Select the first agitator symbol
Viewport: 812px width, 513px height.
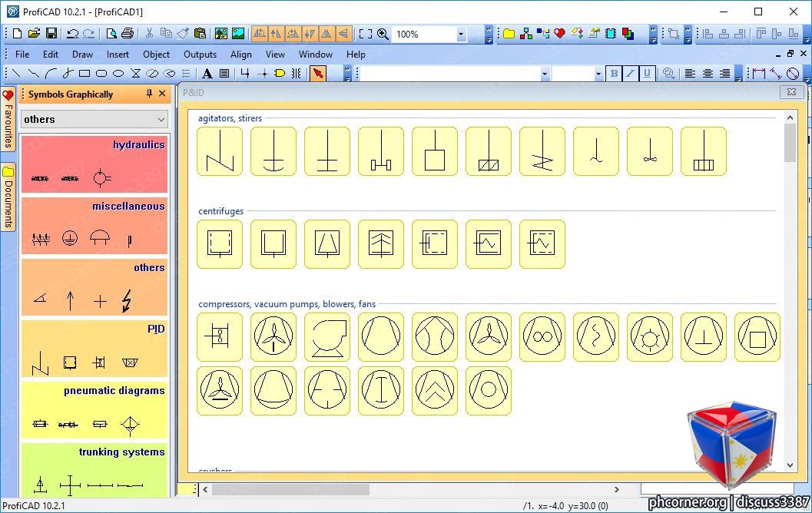pos(220,151)
